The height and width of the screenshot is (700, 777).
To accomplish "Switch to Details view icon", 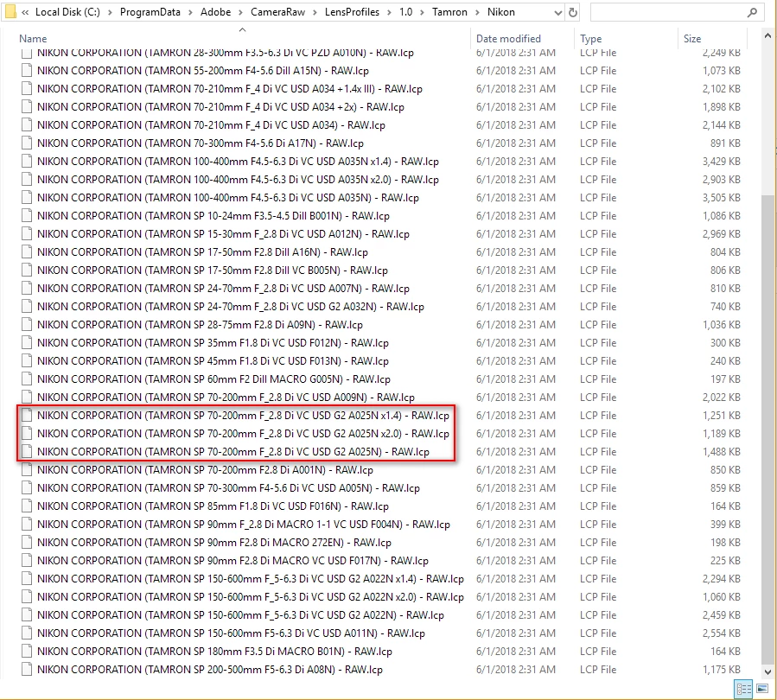I will pyautogui.click(x=744, y=689).
